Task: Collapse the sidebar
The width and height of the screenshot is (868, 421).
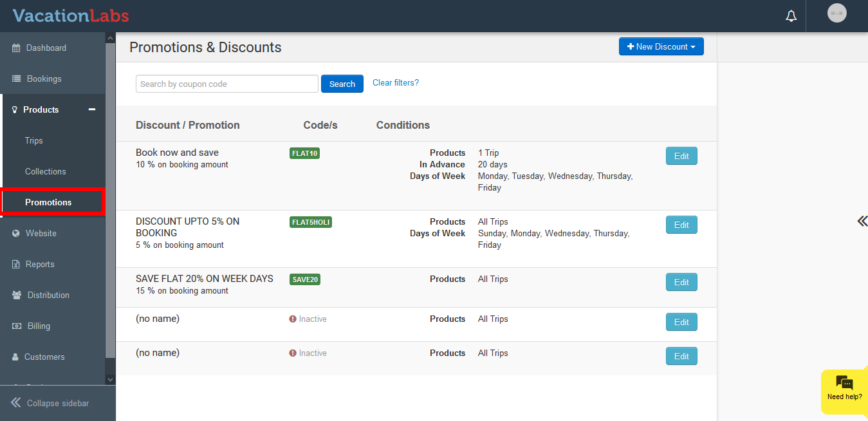Action: click(x=51, y=403)
